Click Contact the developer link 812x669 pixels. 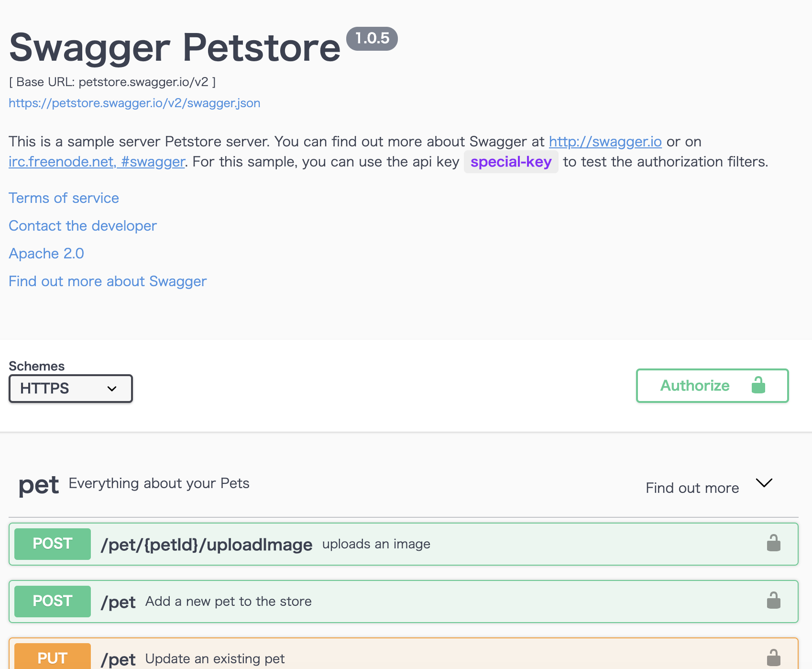pyautogui.click(x=83, y=226)
